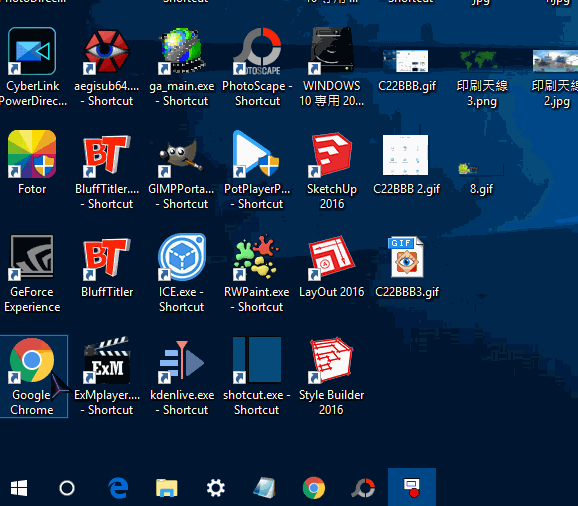This screenshot has width=578, height=506.
Task: Click the ga_main.exe shortcut icon
Action: tap(182, 51)
